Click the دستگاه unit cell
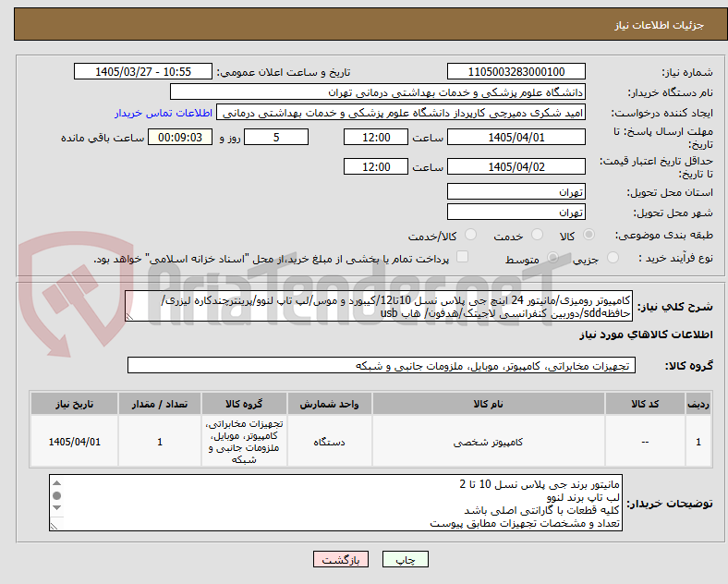728x584 pixels. (x=329, y=442)
